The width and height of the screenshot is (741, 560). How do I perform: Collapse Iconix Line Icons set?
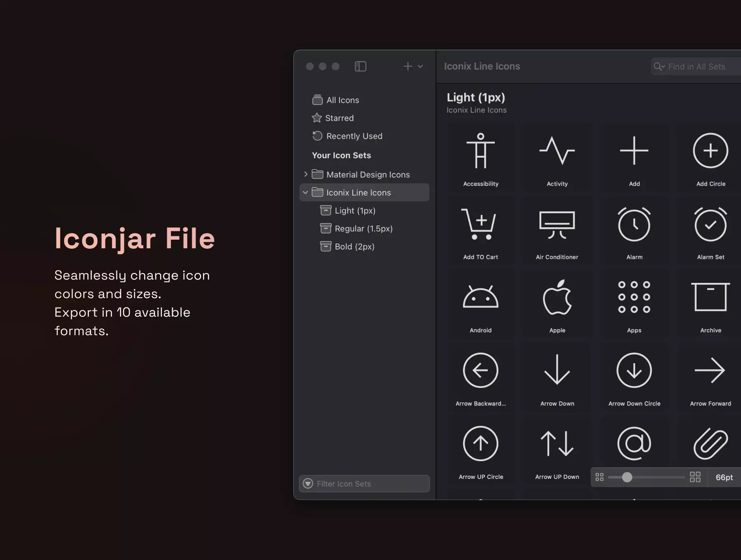click(x=305, y=193)
